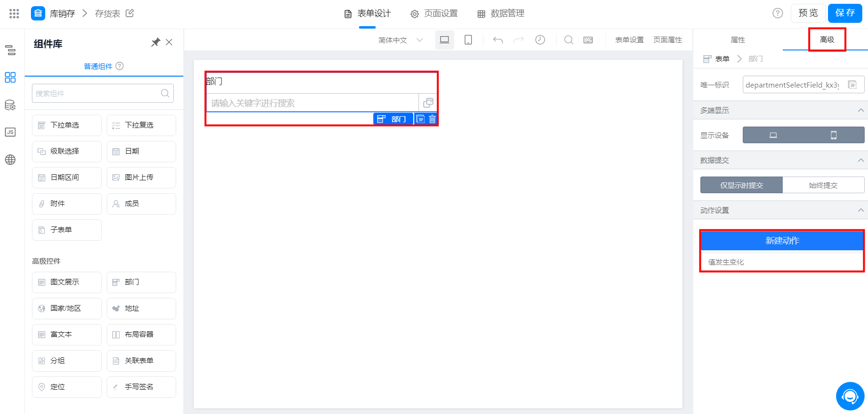Viewport: 868px width, 414px height.
Task: Open the globe language sidebar icon
Action: [x=10, y=159]
